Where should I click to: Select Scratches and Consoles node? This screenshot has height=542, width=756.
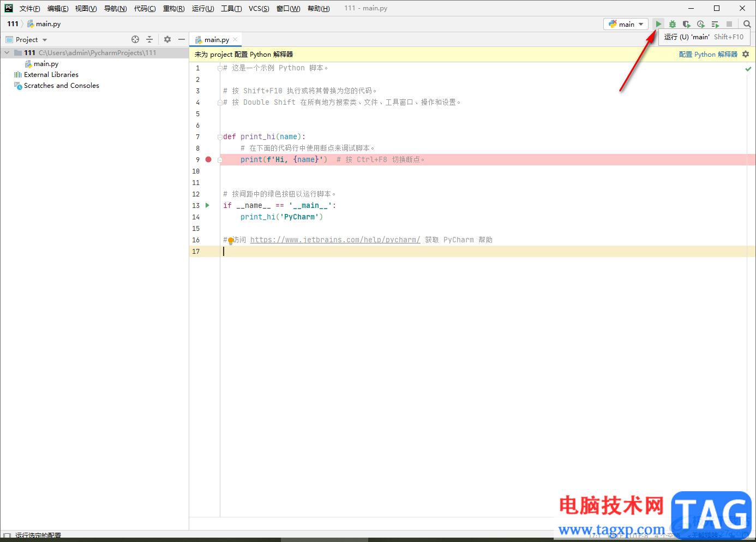(61, 86)
